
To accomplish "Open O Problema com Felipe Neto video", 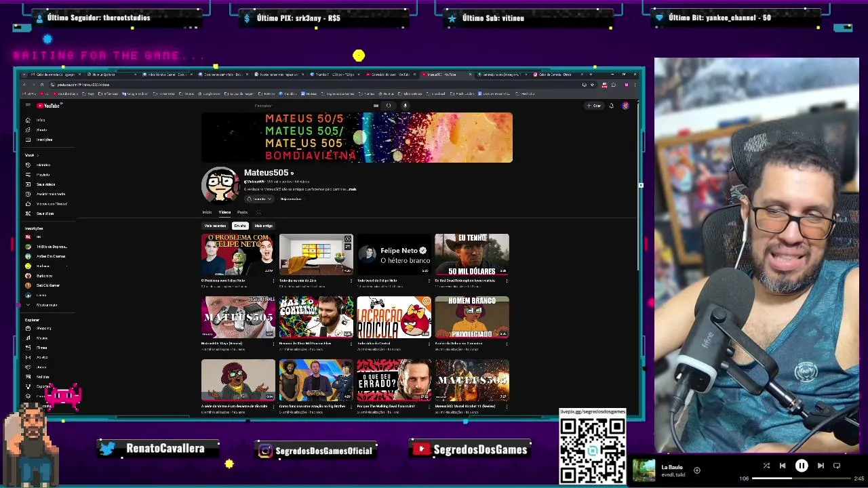I will click(238, 254).
